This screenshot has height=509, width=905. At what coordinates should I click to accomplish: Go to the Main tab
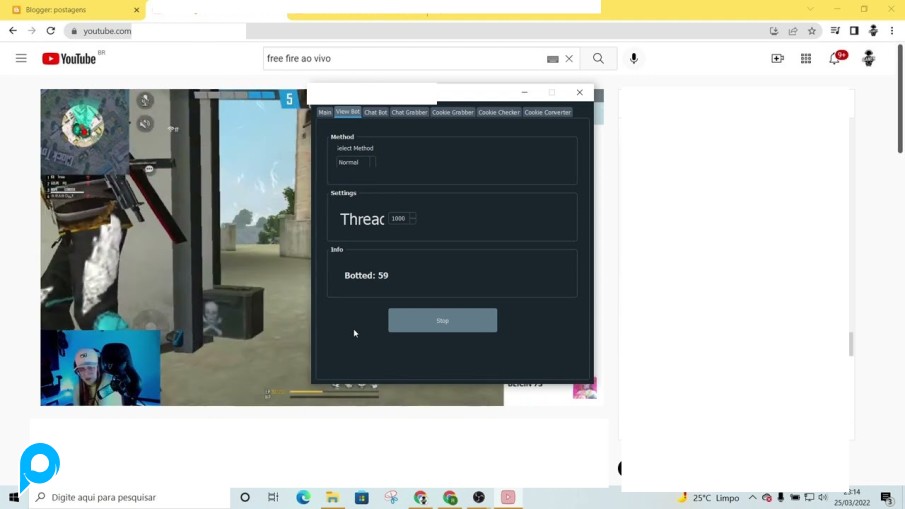coord(324,112)
